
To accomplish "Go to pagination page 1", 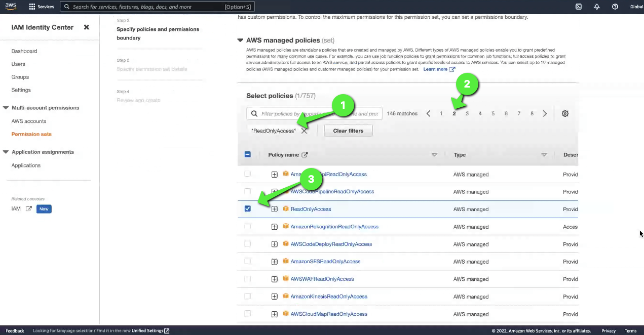I will (x=441, y=113).
